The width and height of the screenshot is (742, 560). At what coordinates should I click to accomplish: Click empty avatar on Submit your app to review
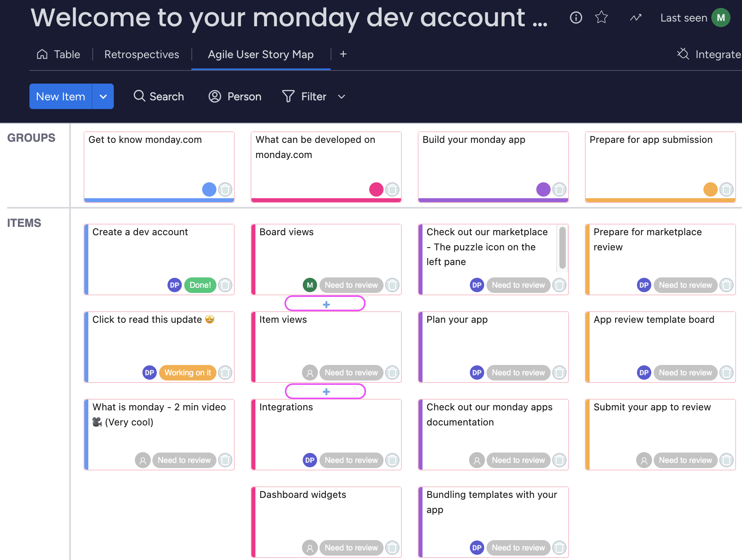coord(644,460)
